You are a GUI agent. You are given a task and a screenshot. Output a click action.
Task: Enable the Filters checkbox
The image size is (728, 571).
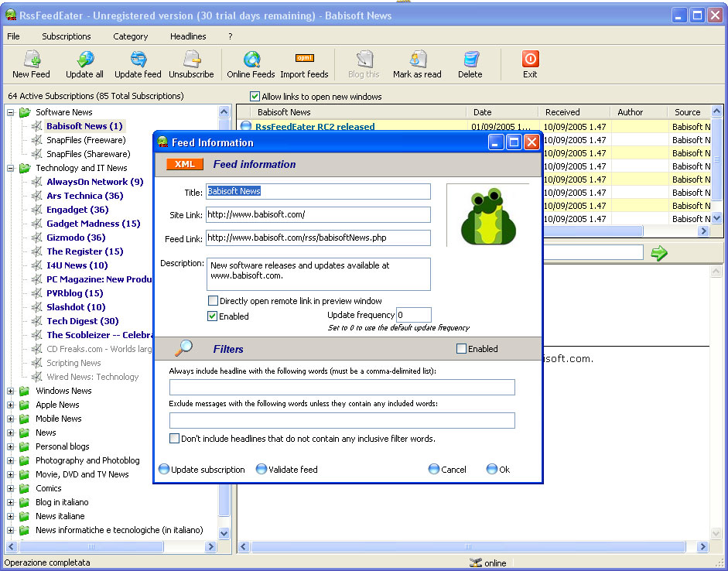point(461,349)
